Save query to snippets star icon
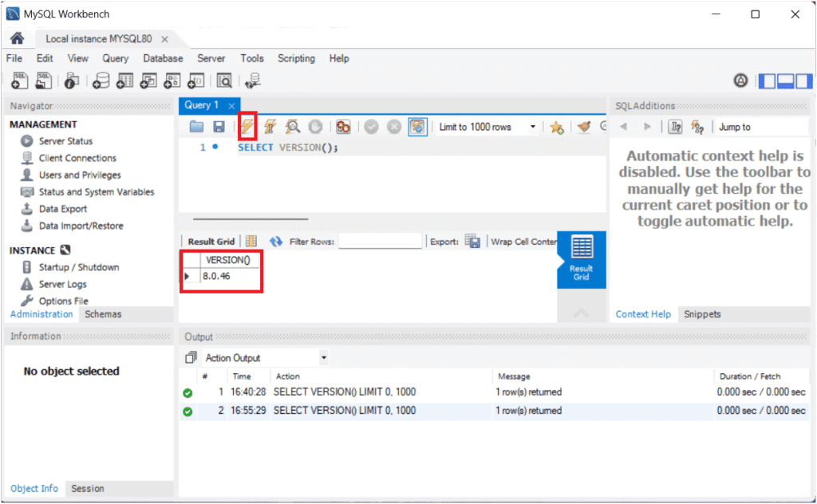 tap(556, 127)
